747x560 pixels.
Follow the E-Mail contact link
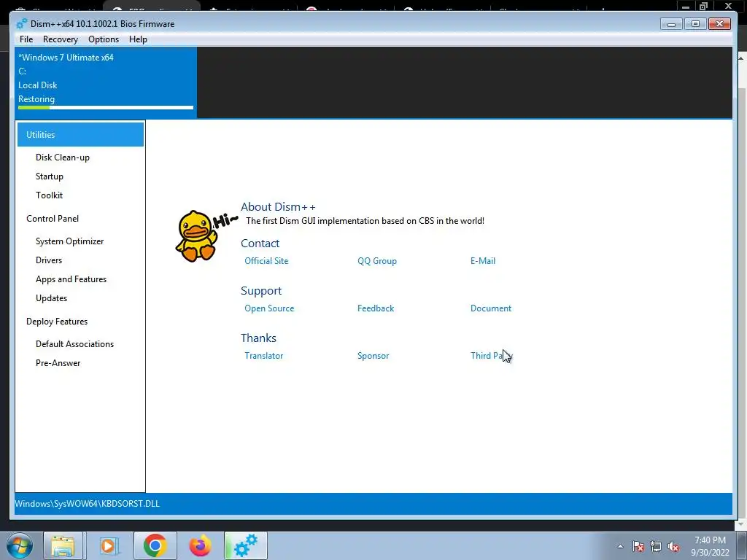(x=483, y=261)
